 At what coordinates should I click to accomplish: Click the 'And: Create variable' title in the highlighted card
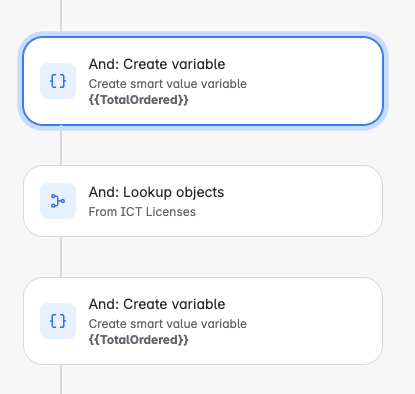[x=157, y=64]
